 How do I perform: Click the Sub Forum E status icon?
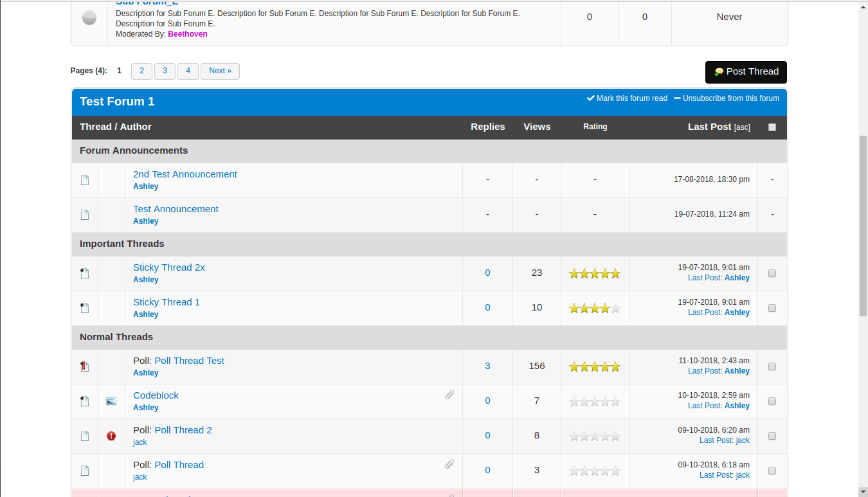(x=89, y=18)
